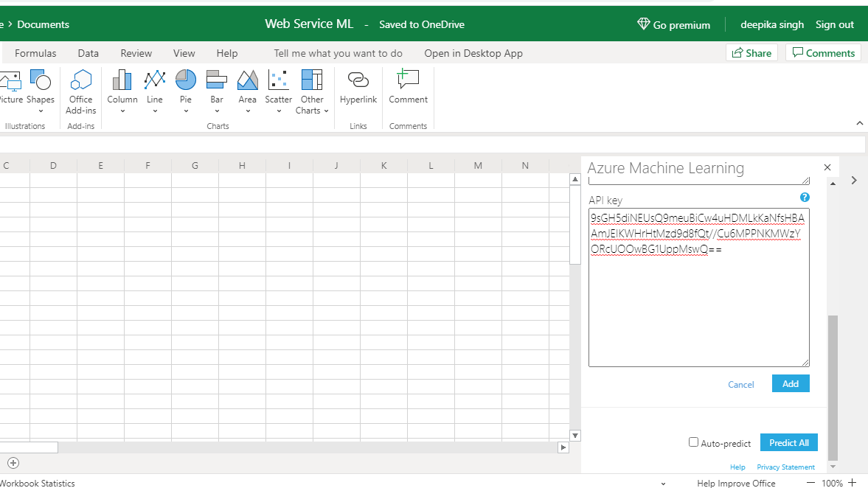Click the Web Service ML file name
868x488 pixels.
(309, 24)
